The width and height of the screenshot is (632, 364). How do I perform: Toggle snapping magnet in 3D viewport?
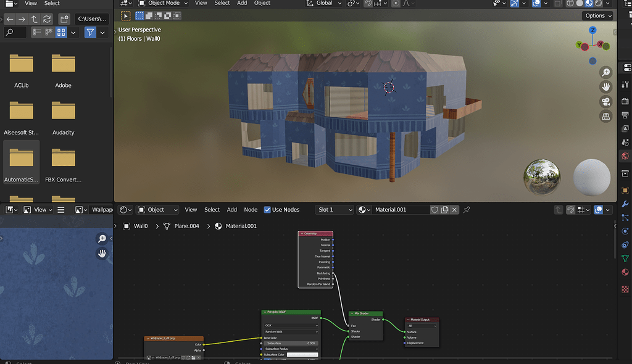pyautogui.click(x=368, y=3)
